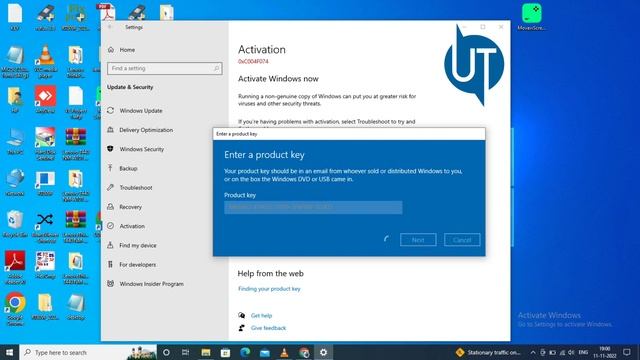The image size is (640, 360).
Task: Open the Mail app on taskbar
Action: [x=264, y=352]
